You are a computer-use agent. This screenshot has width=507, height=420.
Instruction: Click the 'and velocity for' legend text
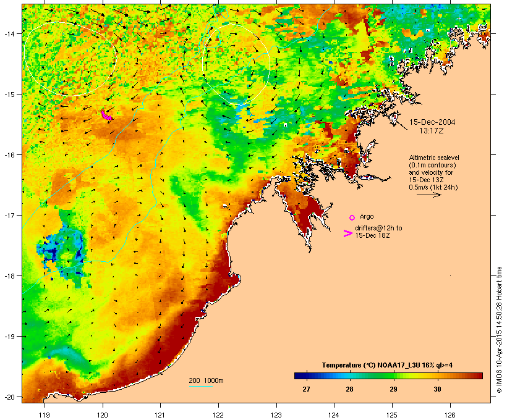(431, 172)
